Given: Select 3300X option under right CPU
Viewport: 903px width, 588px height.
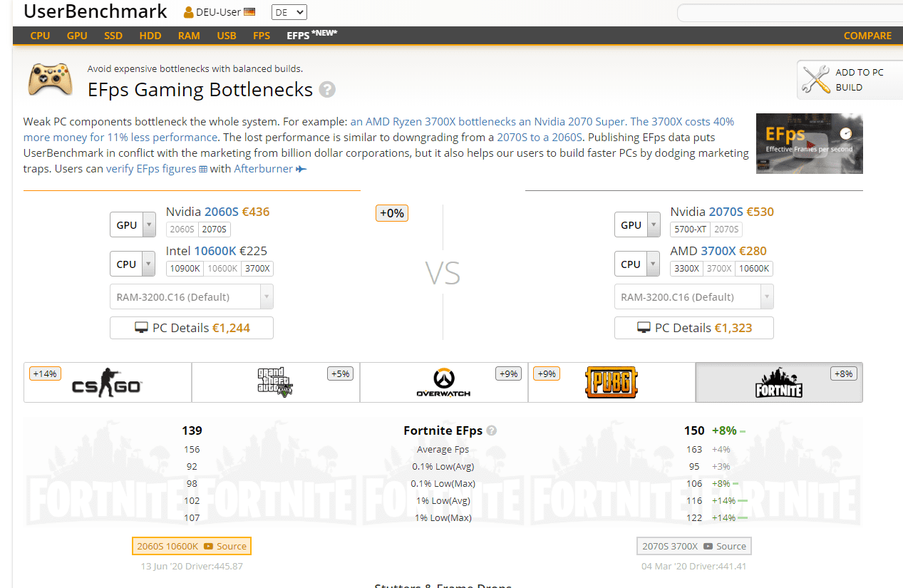Looking at the screenshot, I should tap(687, 269).
